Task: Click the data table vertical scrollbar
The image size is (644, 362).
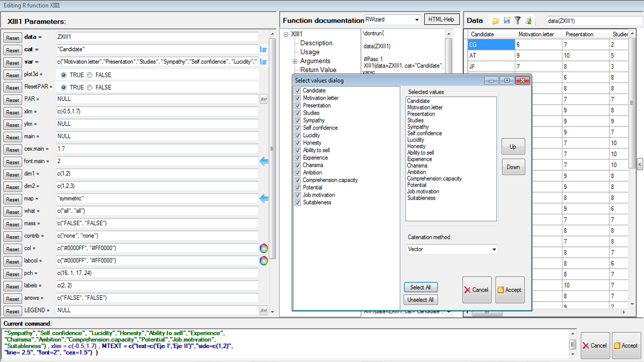Action: pos(632,103)
